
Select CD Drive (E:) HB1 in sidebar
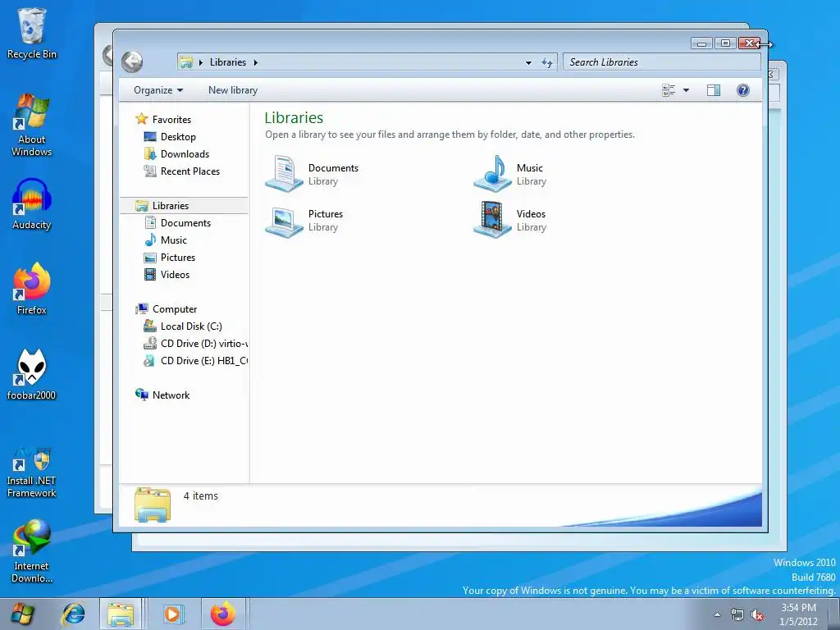tap(204, 361)
